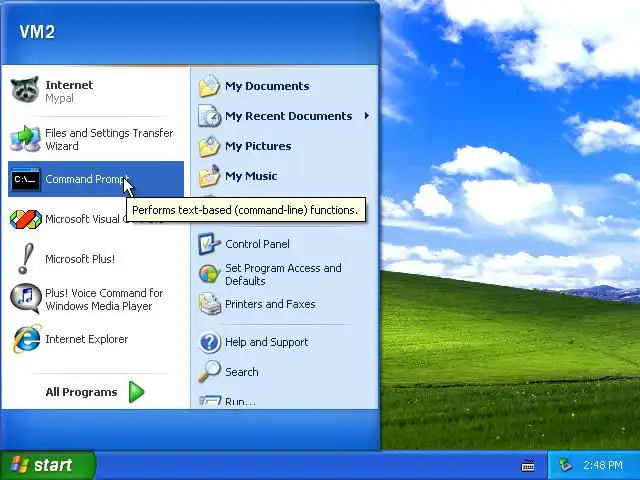Screen dimensions: 640x480
Task: Open the Mypal raccoon browser icon
Action: 25,90
